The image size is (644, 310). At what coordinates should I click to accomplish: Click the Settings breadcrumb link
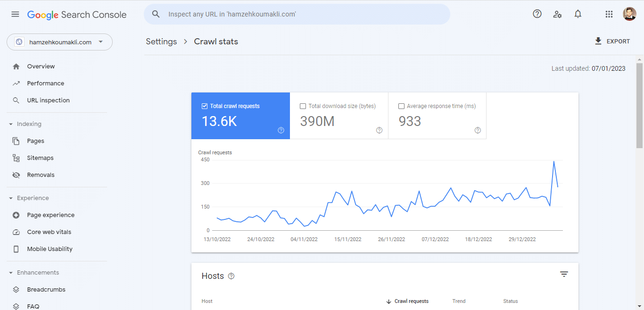(161, 42)
